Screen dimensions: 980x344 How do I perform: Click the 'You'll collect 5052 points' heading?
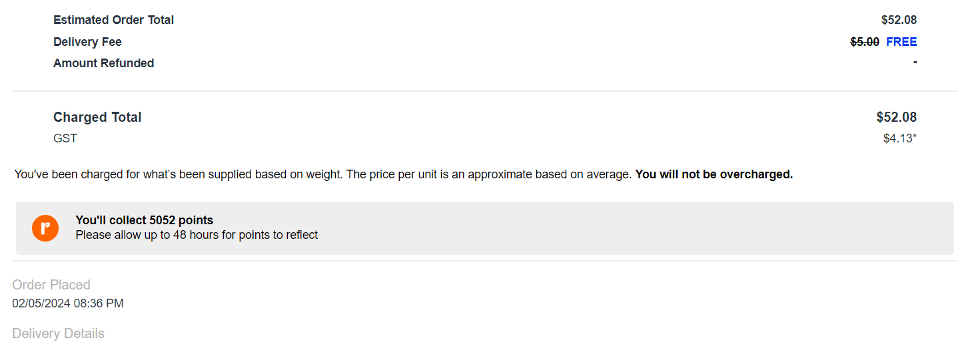coord(144,220)
